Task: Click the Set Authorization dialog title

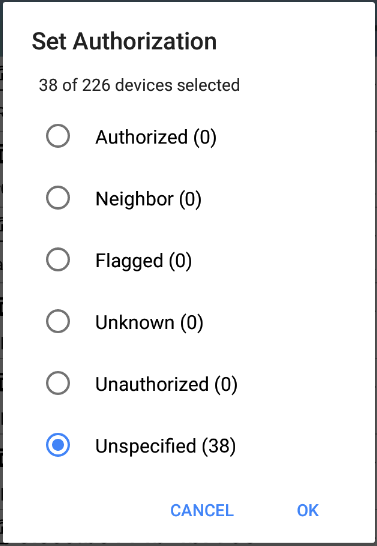Action: click(124, 41)
